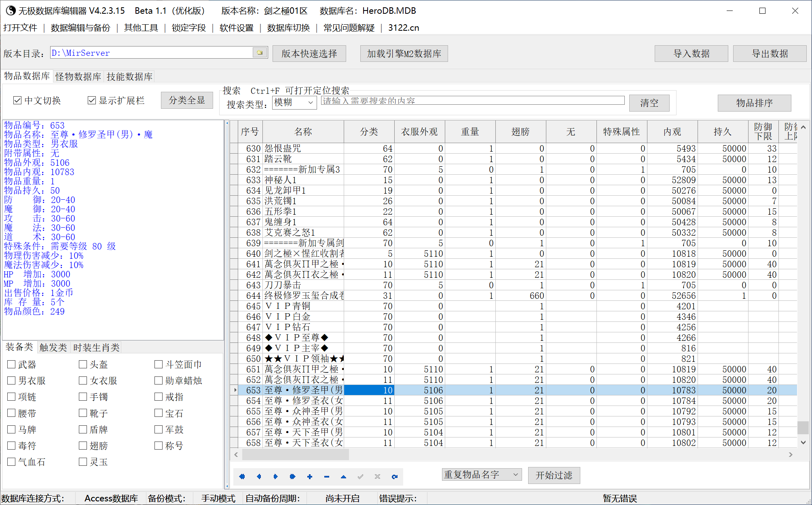Switch to the 时装生肖类 tab
Viewport: 812px width, 505px height.
coord(97,347)
